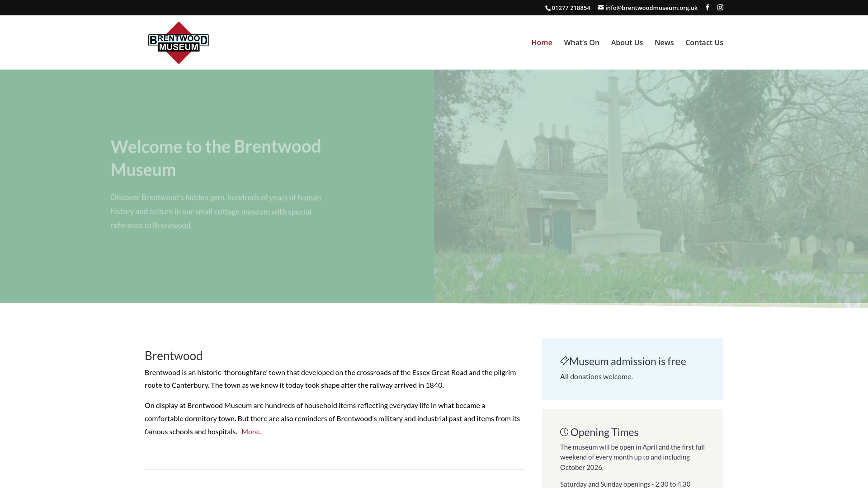
Task: Open the About Us page
Action: (x=627, y=42)
